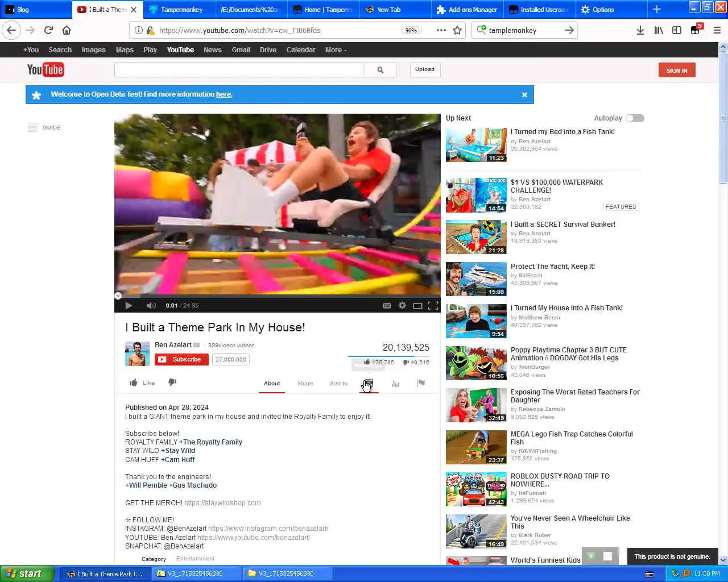Open 'Protect The Yacht, Keep It!' video link
Screen dimensions: 728x582
[553, 266]
